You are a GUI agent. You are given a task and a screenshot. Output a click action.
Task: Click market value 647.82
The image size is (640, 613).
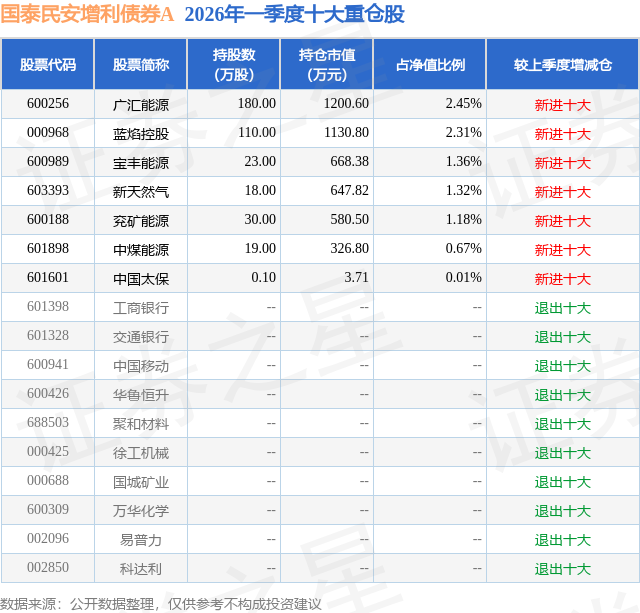coord(349,191)
